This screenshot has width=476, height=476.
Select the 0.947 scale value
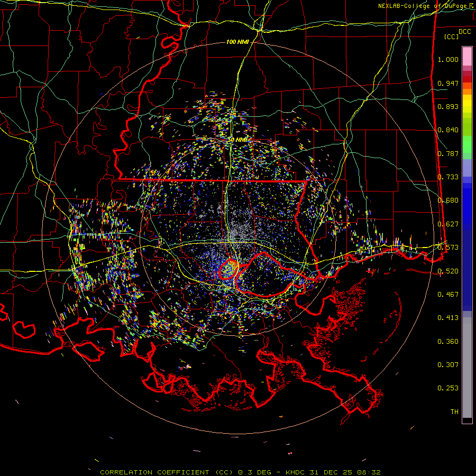point(448,83)
